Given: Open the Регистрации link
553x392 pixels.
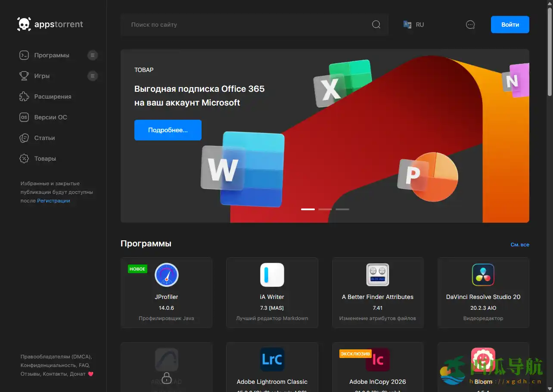Looking at the screenshot, I should pos(53,200).
